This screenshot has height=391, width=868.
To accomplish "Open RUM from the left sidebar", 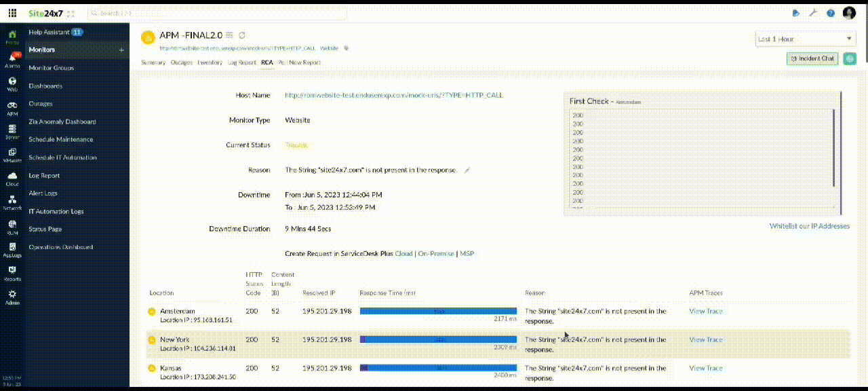I will tap(12, 227).
